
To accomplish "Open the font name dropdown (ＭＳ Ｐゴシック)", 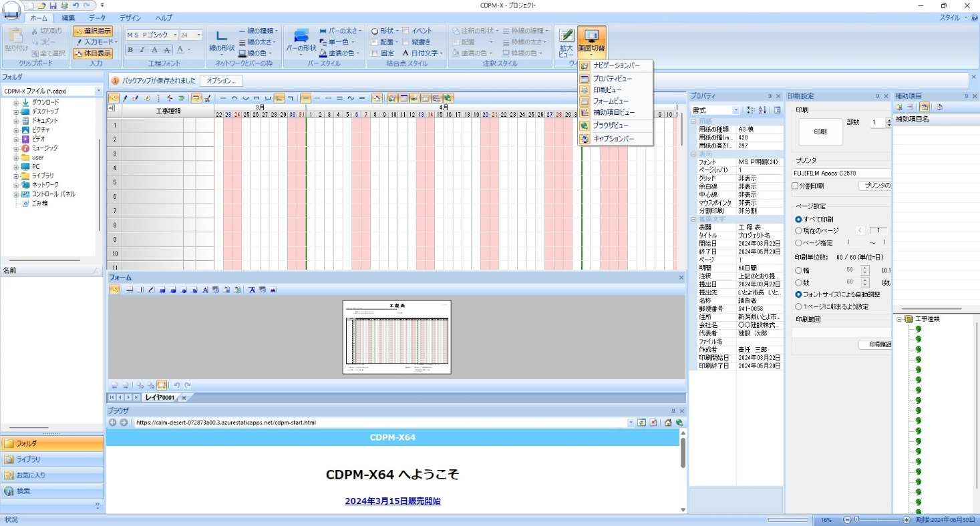I will pos(175,35).
